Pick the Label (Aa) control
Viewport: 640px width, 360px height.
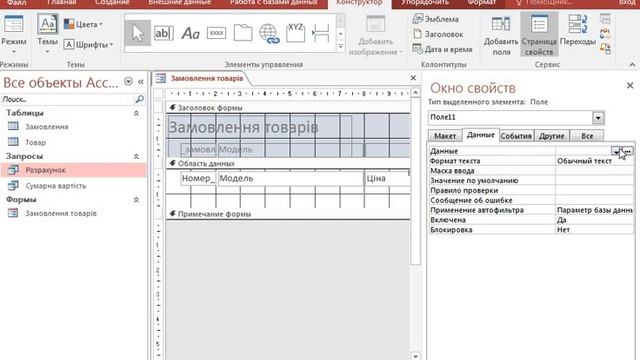(x=190, y=33)
